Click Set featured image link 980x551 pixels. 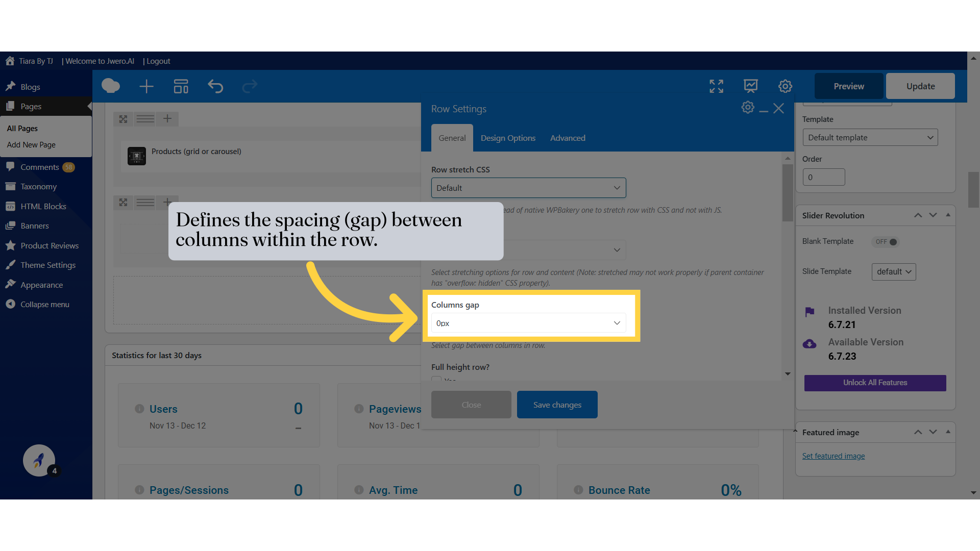[x=833, y=456]
